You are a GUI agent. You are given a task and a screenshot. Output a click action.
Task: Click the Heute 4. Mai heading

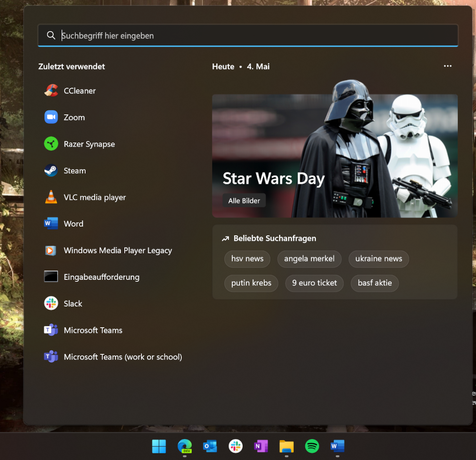click(241, 67)
